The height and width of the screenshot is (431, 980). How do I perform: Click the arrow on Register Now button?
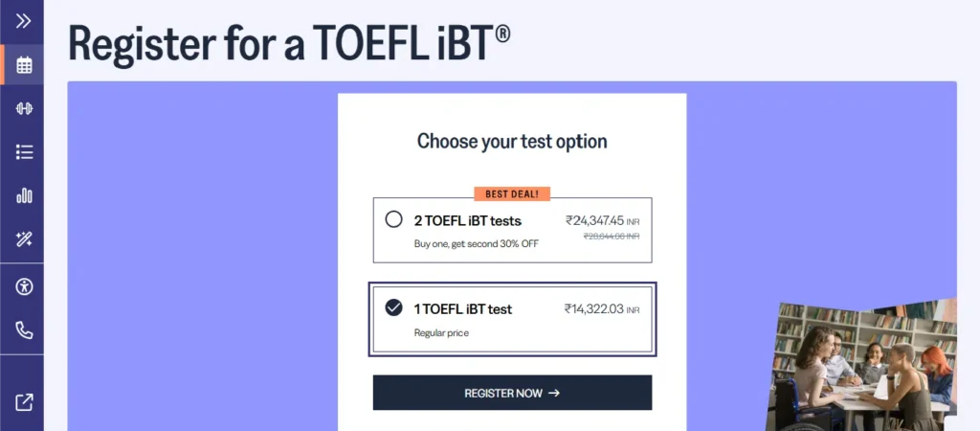point(554,393)
